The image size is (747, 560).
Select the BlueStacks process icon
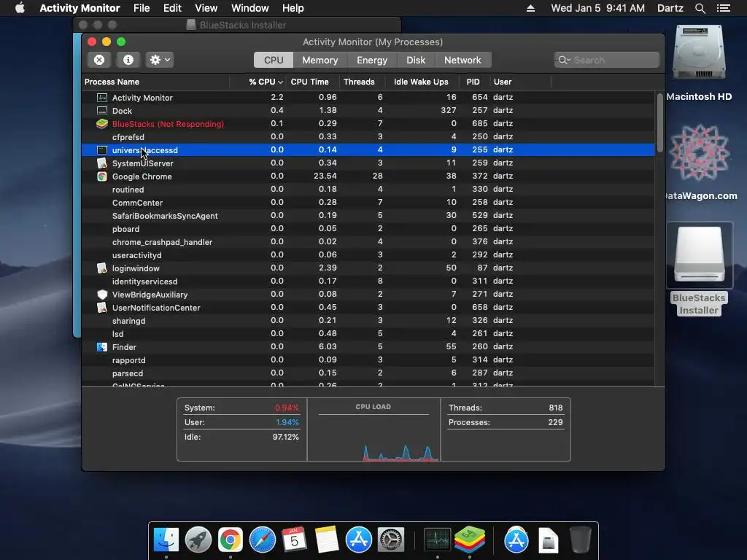click(x=102, y=124)
